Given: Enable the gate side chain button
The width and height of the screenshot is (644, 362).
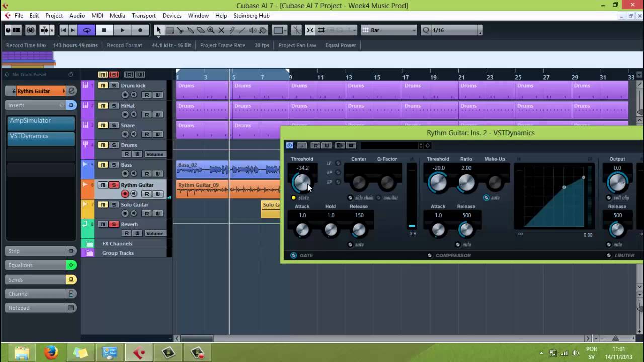Looking at the screenshot, I should (x=350, y=198).
